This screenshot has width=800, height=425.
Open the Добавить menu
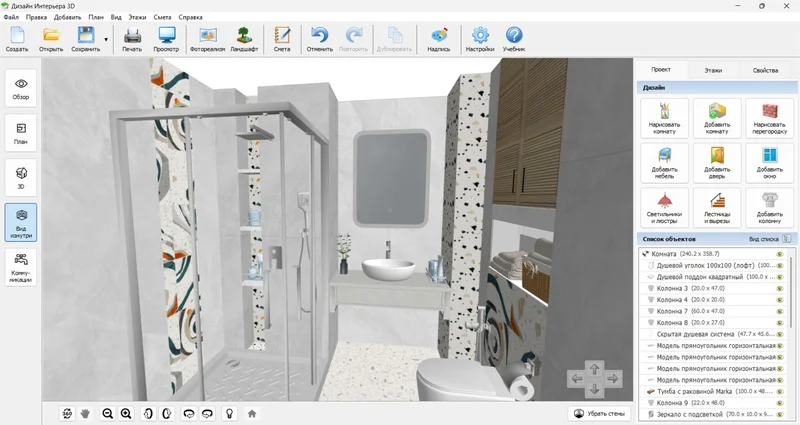(x=67, y=17)
